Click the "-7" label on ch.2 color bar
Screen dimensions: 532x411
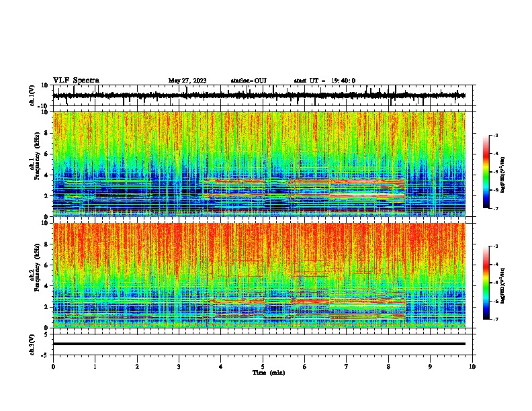(495, 319)
